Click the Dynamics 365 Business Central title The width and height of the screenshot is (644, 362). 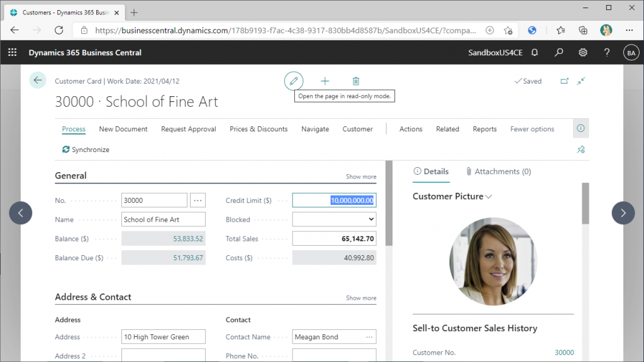pos(85,53)
